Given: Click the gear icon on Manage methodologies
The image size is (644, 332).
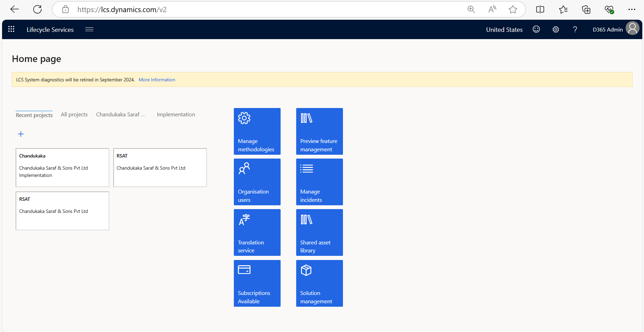Looking at the screenshot, I should point(244,118).
